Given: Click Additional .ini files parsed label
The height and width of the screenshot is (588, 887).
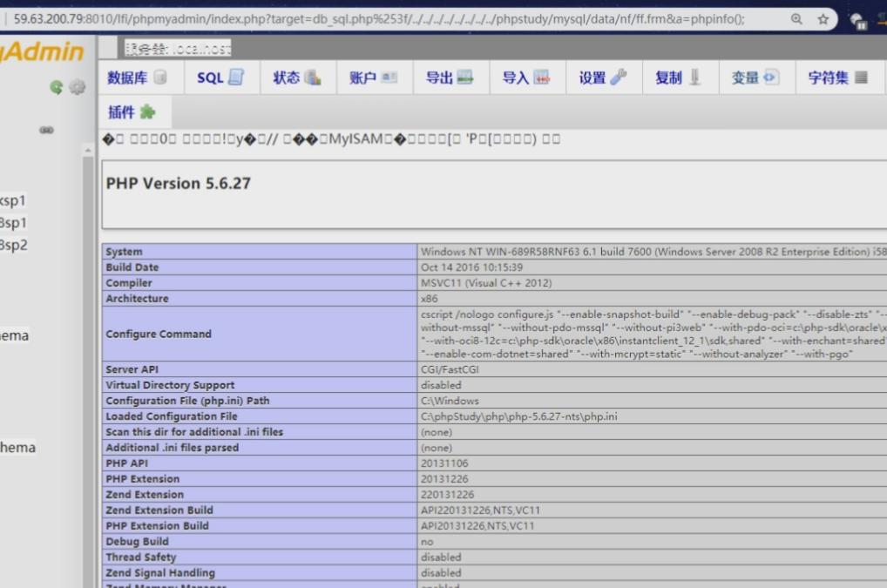Looking at the screenshot, I should (x=172, y=448).
